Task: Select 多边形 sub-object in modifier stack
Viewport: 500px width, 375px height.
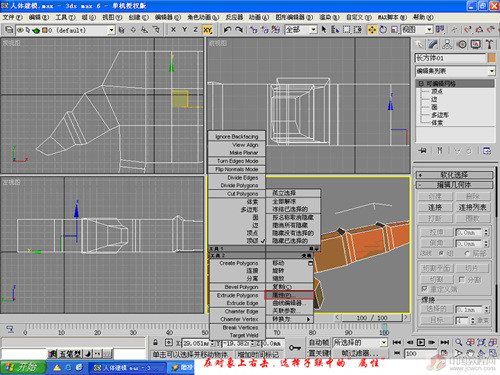Action: 440,115
